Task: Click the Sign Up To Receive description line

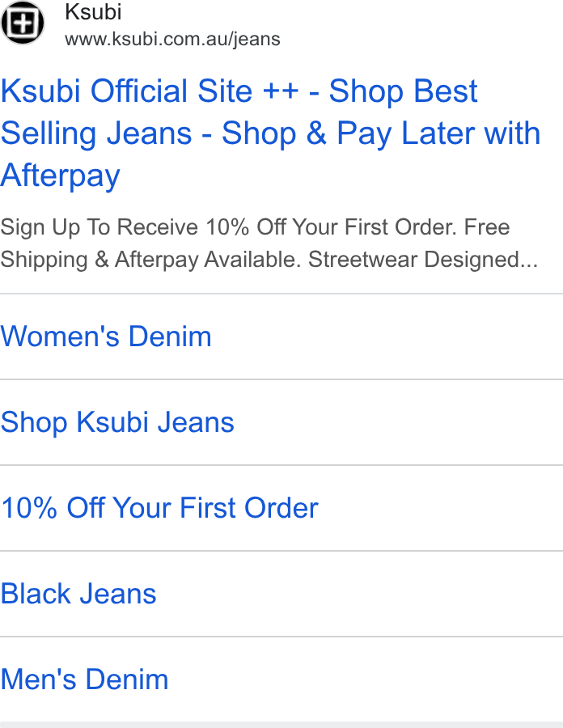Action: 255,227
